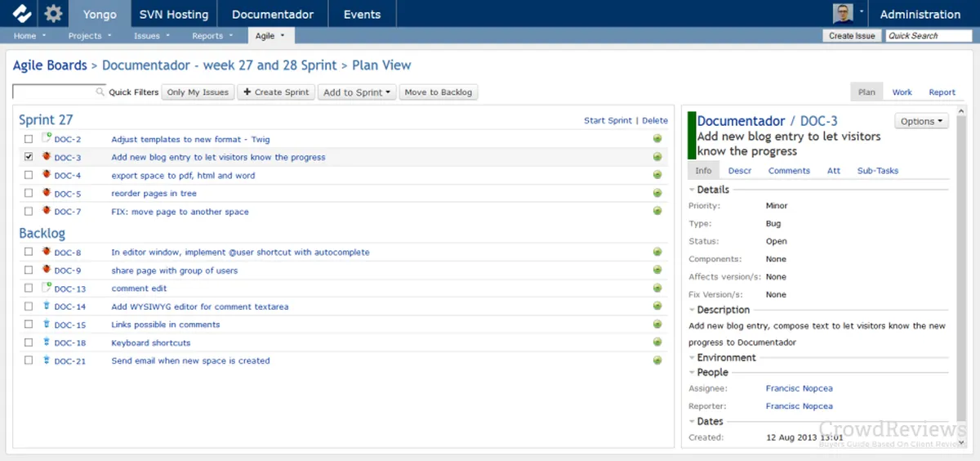The width and height of the screenshot is (980, 461).
Task: Click the green DOC-3 color bar
Action: point(692,136)
